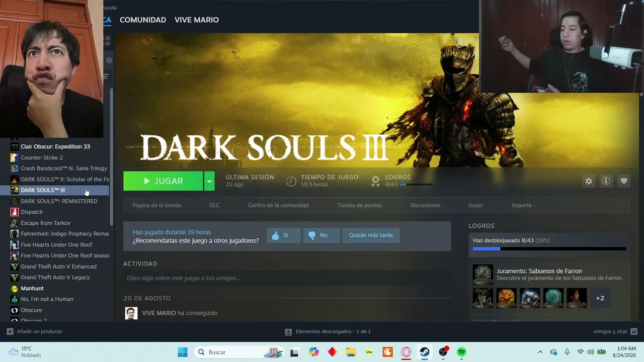Open the LOGROS achievements panel heading
Viewport: 644px width, 362px height.
pyautogui.click(x=481, y=226)
